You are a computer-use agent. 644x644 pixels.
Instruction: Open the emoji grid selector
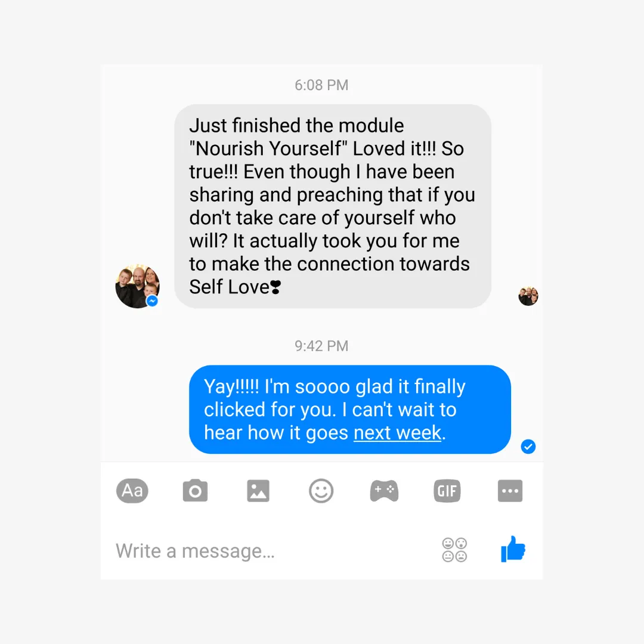coord(454,550)
